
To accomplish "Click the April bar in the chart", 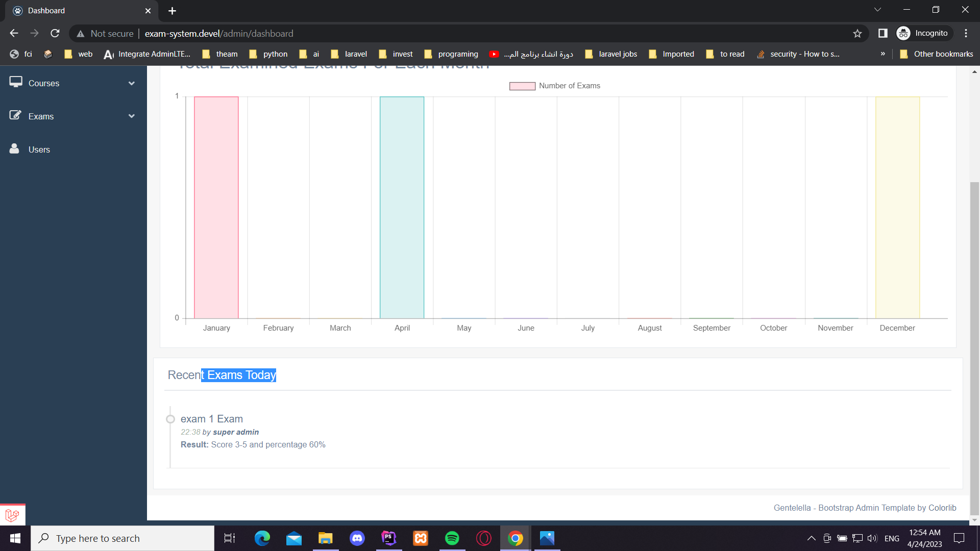I will tap(402, 207).
